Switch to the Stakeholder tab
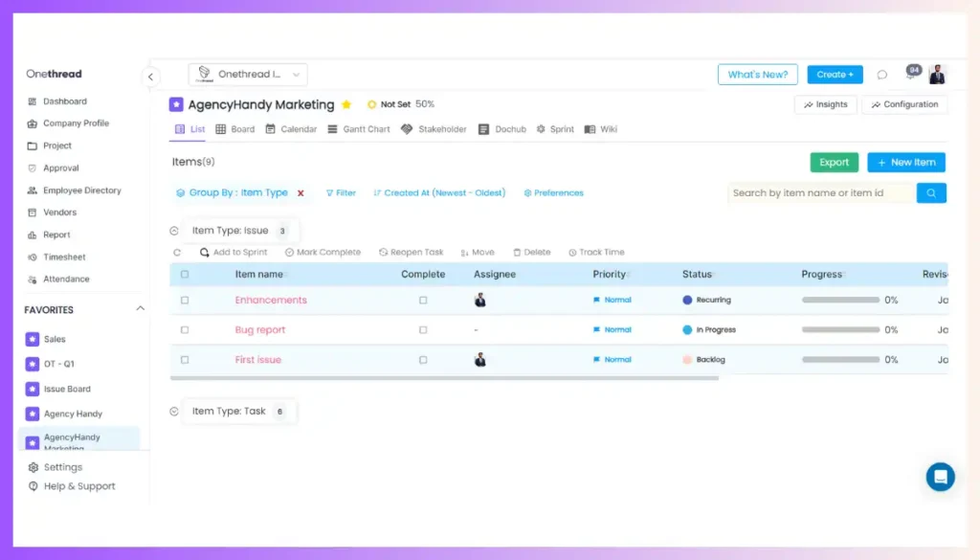Image resolution: width=980 pixels, height=560 pixels. [x=434, y=129]
